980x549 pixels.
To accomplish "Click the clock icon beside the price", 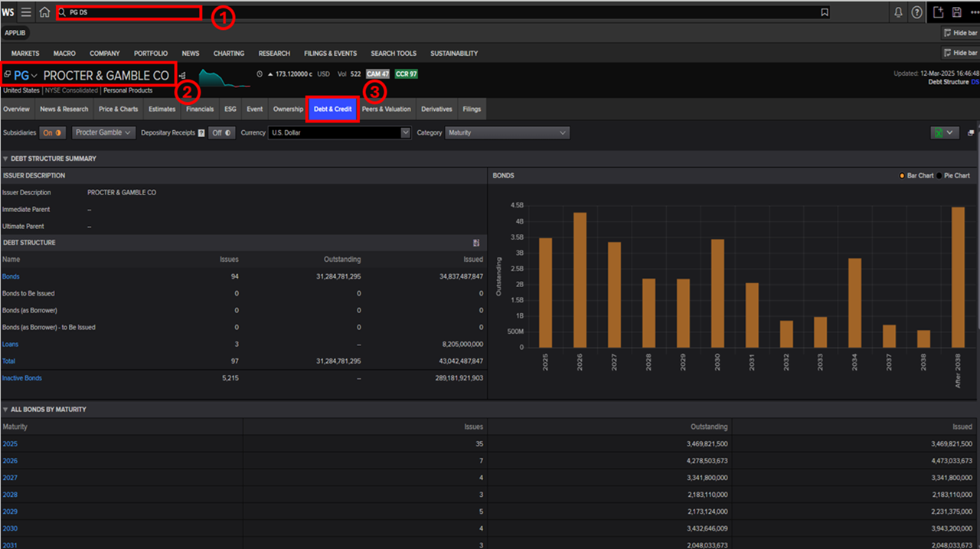I will click(x=260, y=74).
